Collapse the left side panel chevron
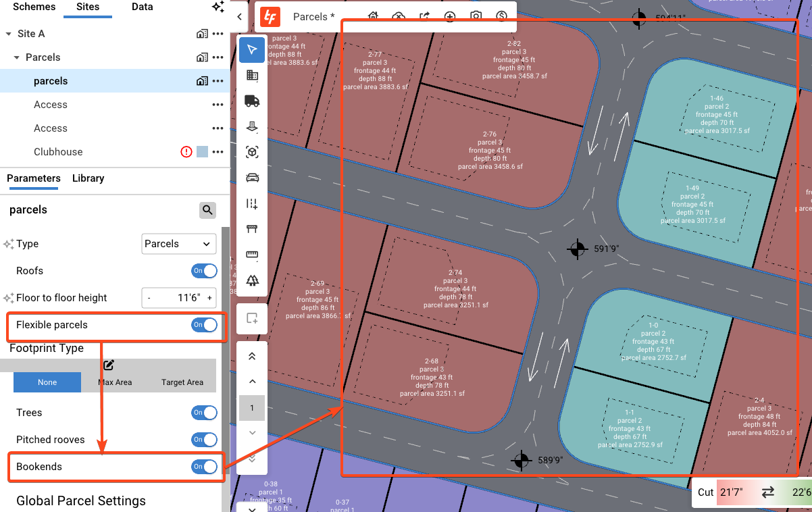 pos(240,18)
